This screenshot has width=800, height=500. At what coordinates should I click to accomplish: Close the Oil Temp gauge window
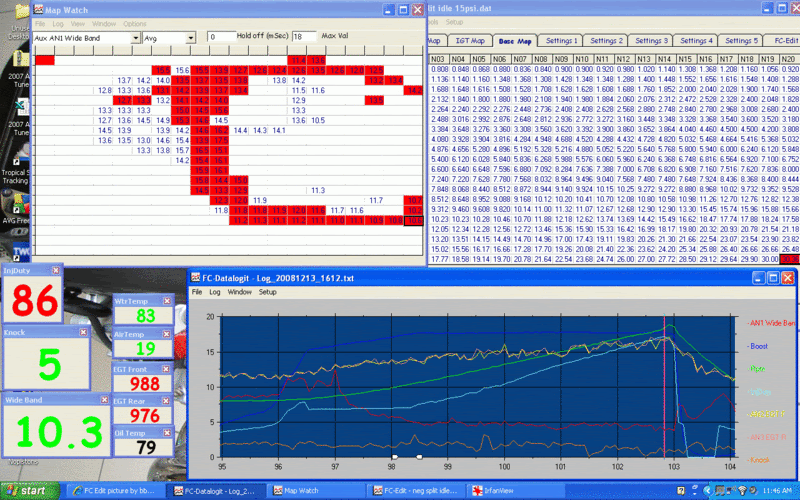(167, 433)
